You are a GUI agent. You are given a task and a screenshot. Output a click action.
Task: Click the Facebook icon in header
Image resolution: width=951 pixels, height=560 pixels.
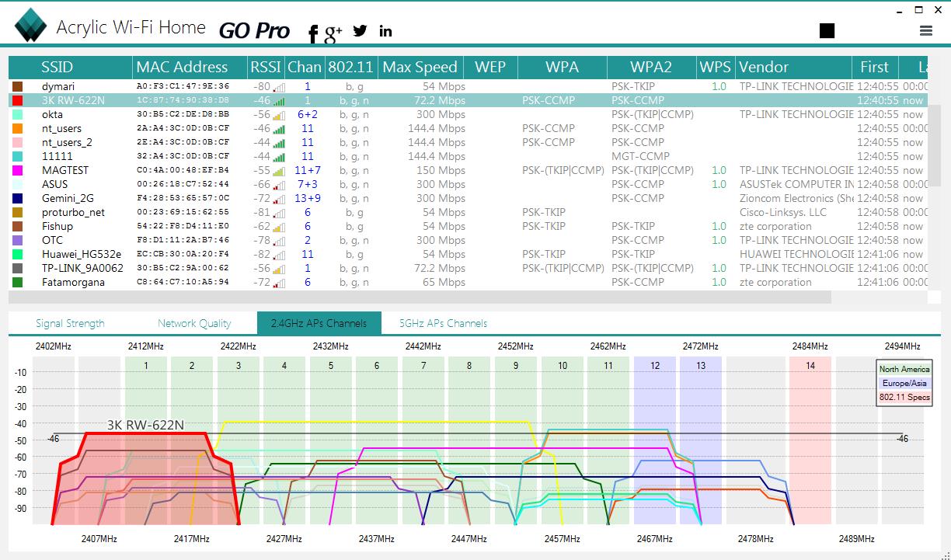pyautogui.click(x=313, y=33)
